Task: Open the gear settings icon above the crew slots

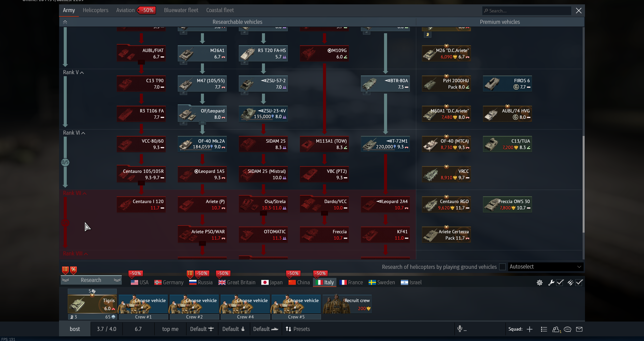Action: (x=539, y=283)
